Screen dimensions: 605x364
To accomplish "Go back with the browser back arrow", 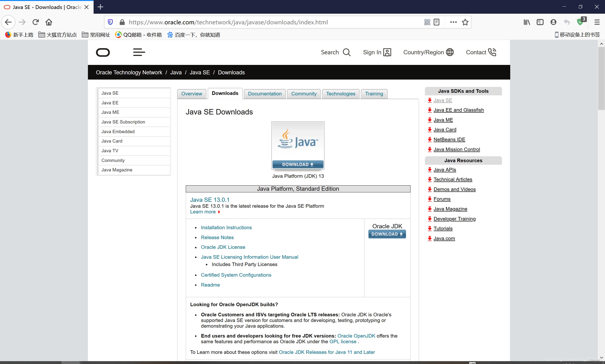I will pos(8,22).
